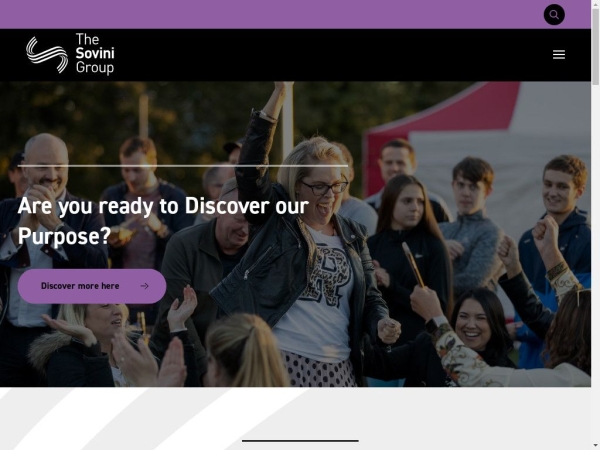Click the Sovini Group swirl logo
Image resolution: width=600 pixels, height=450 pixels.
pyautogui.click(x=47, y=55)
